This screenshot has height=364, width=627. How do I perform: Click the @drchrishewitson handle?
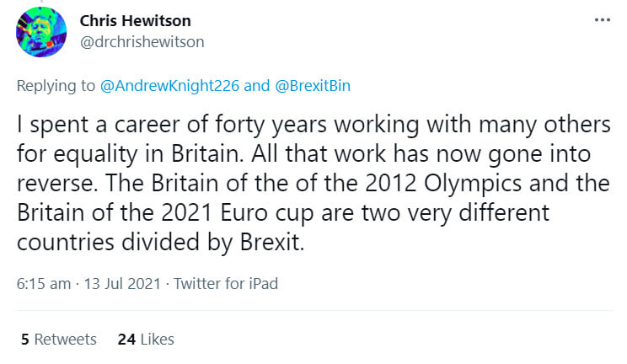pos(142,41)
